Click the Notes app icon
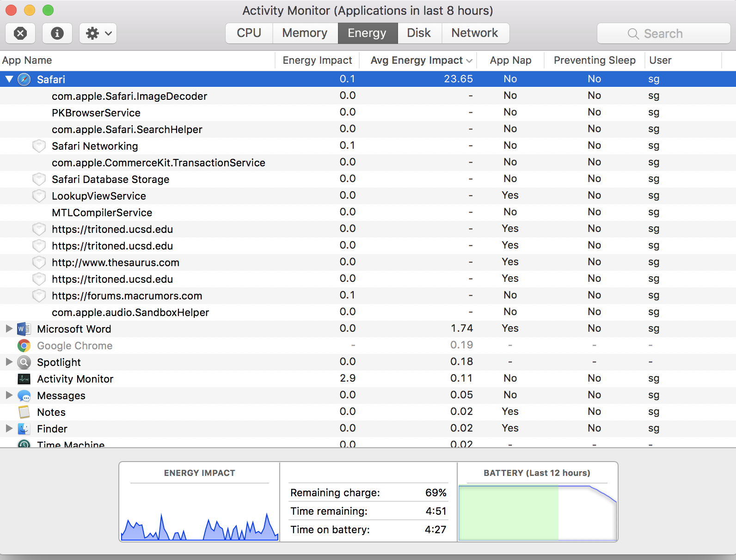Image resolution: width=736 pixels, height=560 pixels. 24,412
